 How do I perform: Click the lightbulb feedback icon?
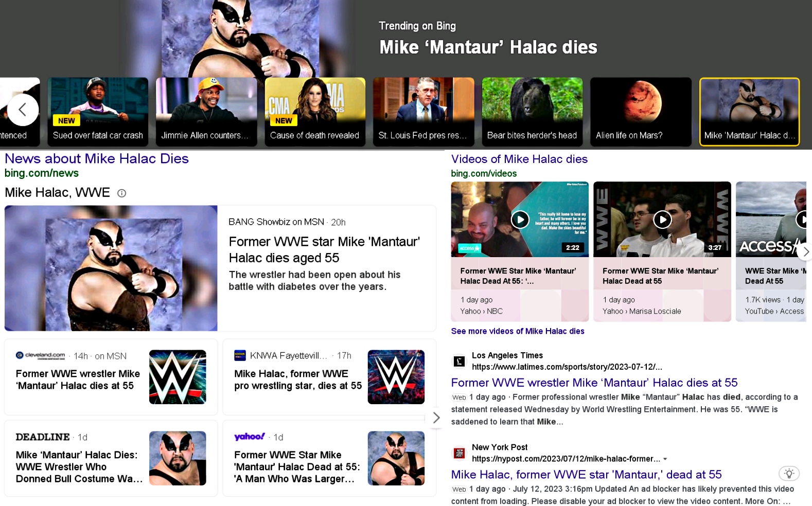point(789,473)
